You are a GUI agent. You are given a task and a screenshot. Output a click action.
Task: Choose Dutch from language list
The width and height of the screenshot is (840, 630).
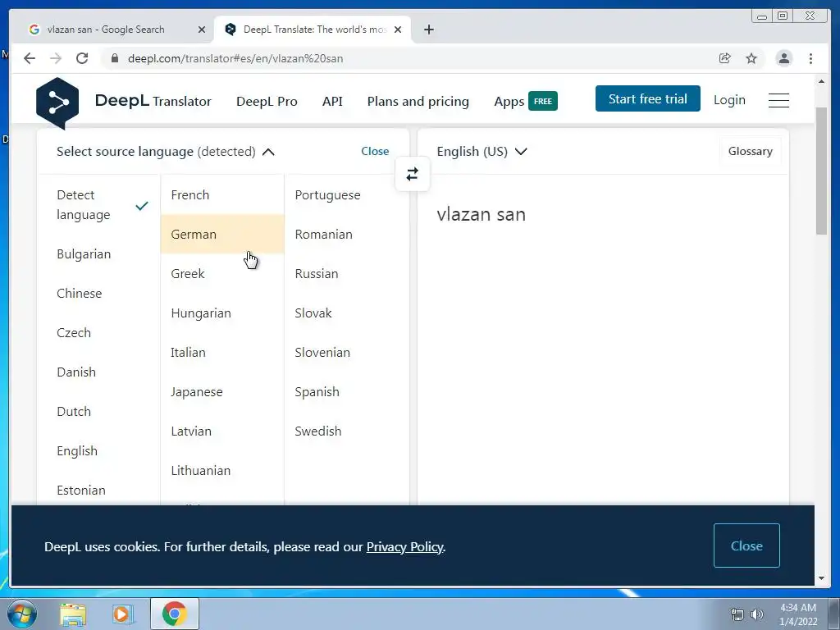99,412
